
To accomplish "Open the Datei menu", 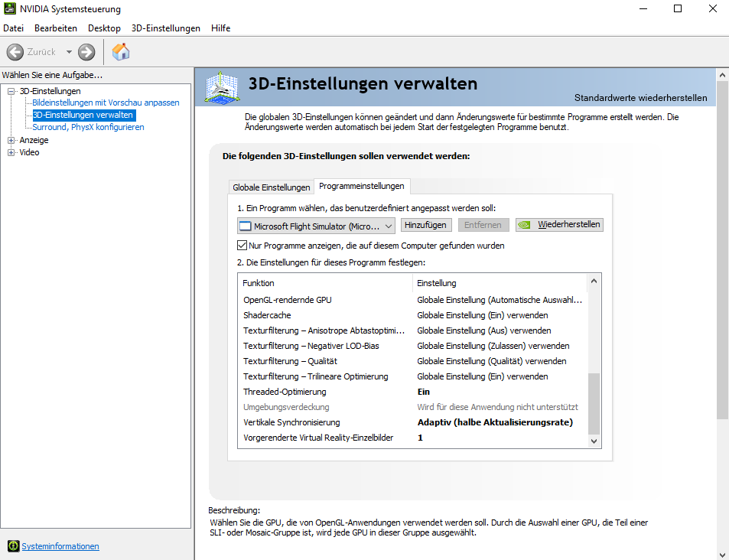I will (x=14, y=28).
